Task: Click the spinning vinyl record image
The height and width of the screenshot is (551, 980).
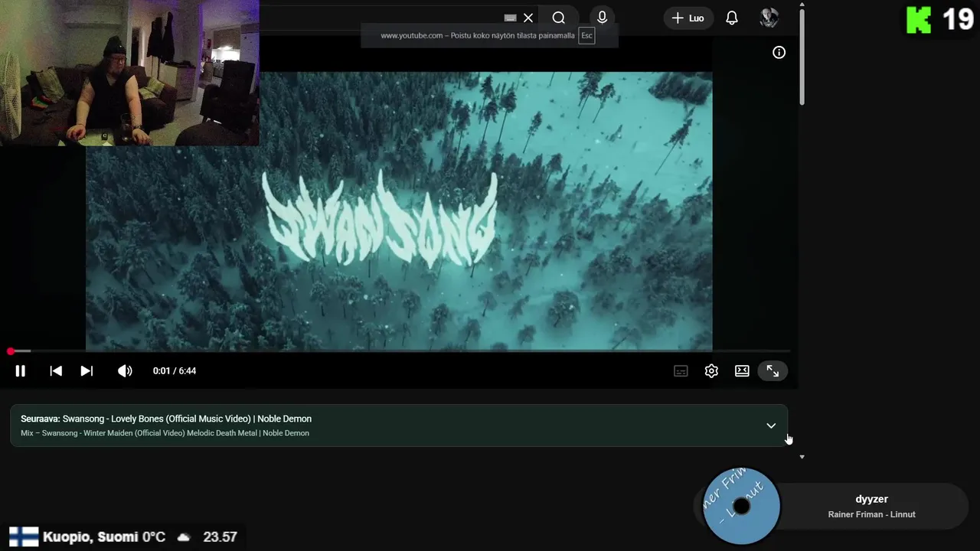Action: tap(741, 506)
